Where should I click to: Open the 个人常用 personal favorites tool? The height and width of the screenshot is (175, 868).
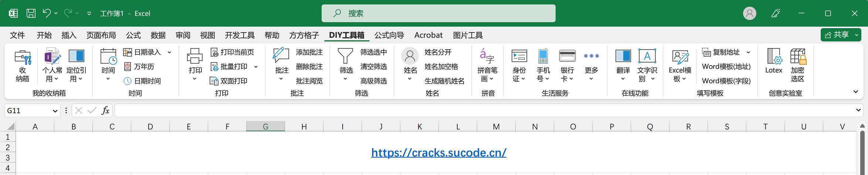coord(52,66)
